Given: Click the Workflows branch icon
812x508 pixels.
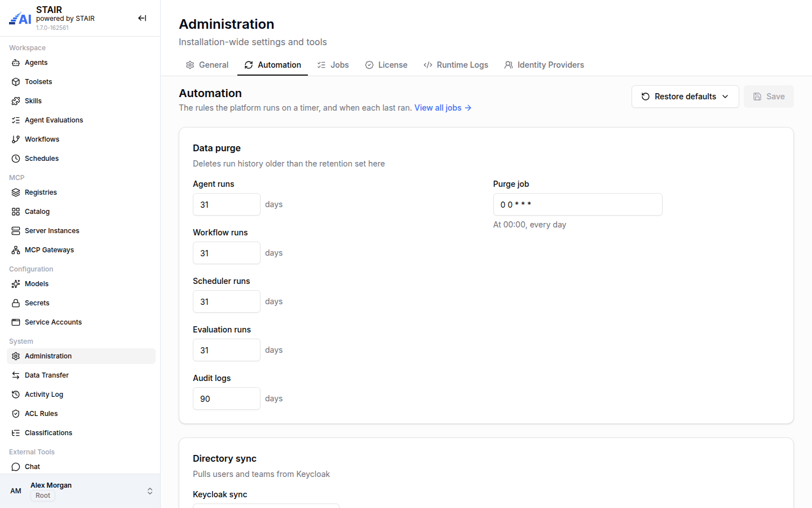Looking at the screenshot, I should 16,139.
